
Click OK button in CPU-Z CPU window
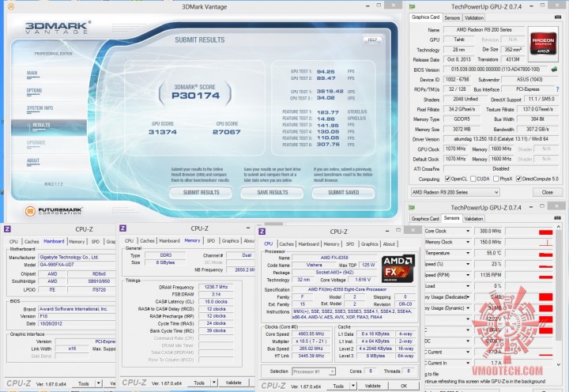coord(404,386)
